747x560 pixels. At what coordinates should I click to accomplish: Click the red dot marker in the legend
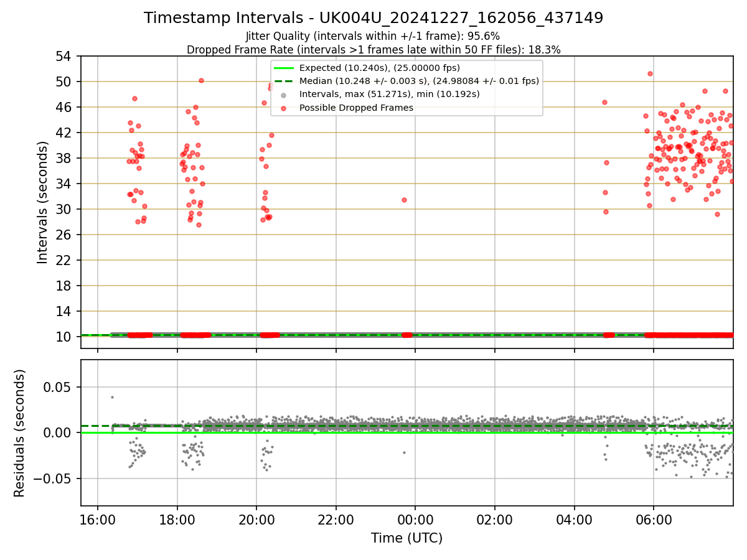coord(284,108)
